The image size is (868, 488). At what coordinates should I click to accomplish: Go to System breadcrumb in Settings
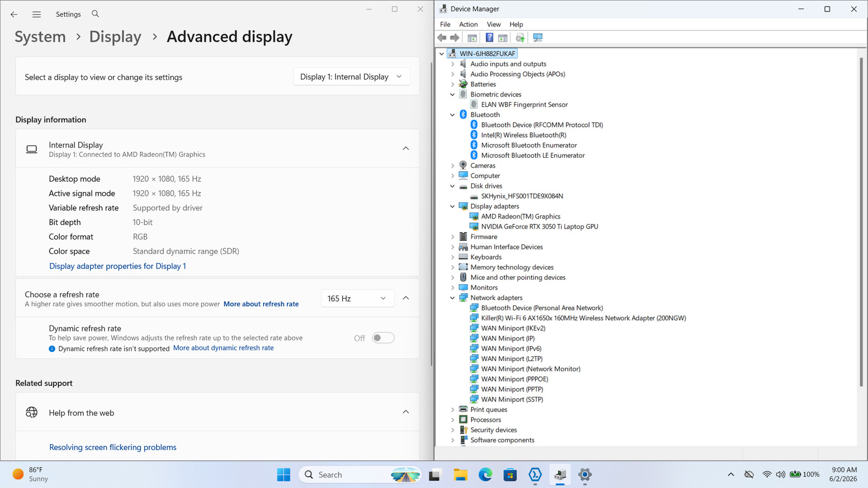pos(40,36)
